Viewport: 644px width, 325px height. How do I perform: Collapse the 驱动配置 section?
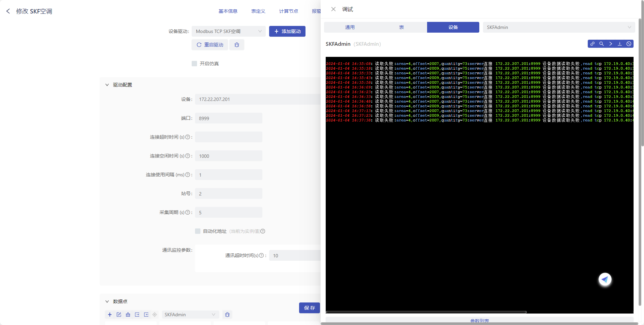[107, 85]
